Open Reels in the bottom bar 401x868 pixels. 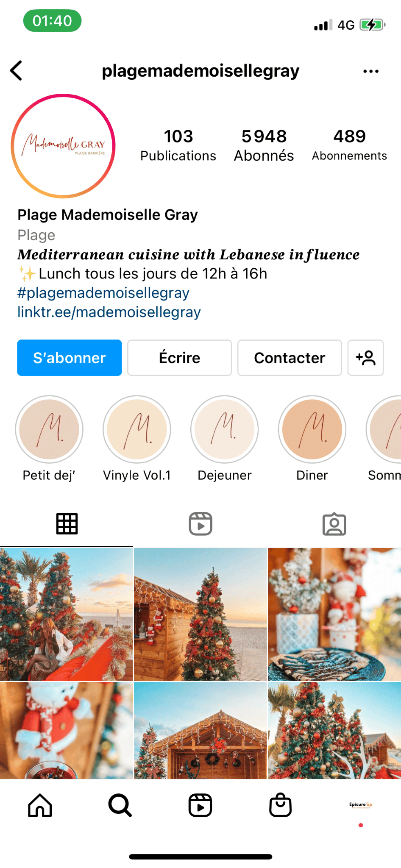pyautogui.click(x=200, y=805)
